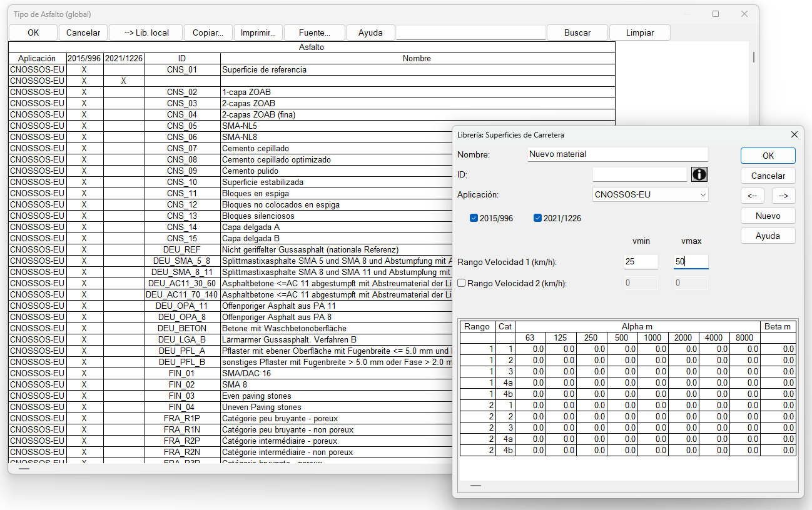Image resolution: width=812 pixels, height=510 pixels.
Task: Click the --> Lib. local toolbar button
Action: (146, 32)
